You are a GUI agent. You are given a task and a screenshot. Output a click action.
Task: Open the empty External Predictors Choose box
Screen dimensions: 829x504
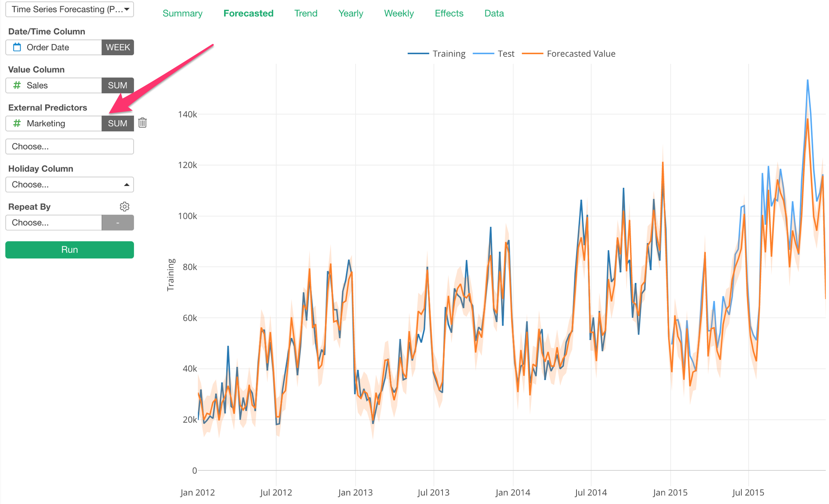(x=69, y=147)
